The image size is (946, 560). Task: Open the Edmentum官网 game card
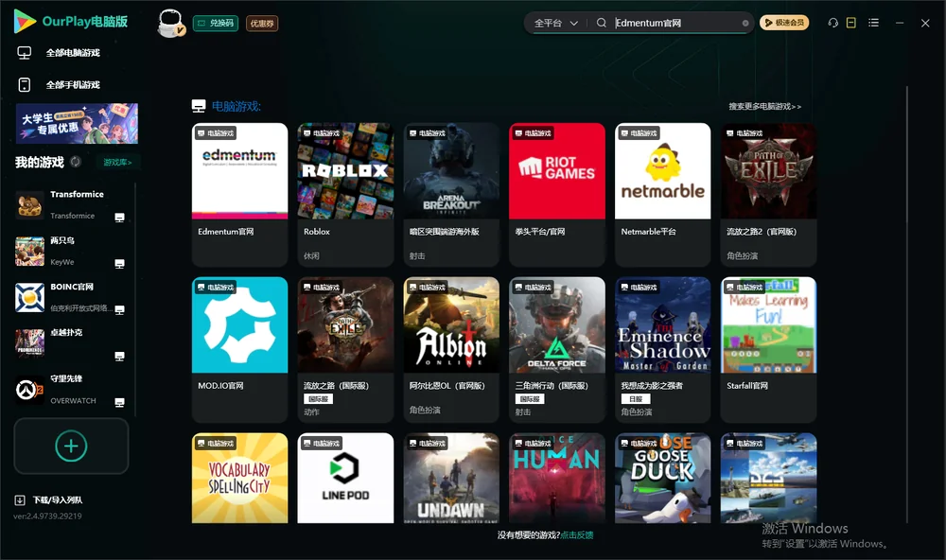(x=239, y=194)
